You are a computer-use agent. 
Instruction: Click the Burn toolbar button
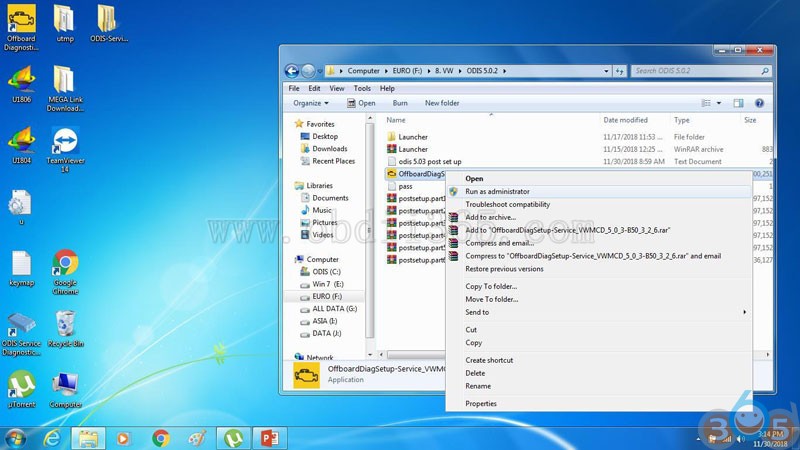click(x=400, y=103)
